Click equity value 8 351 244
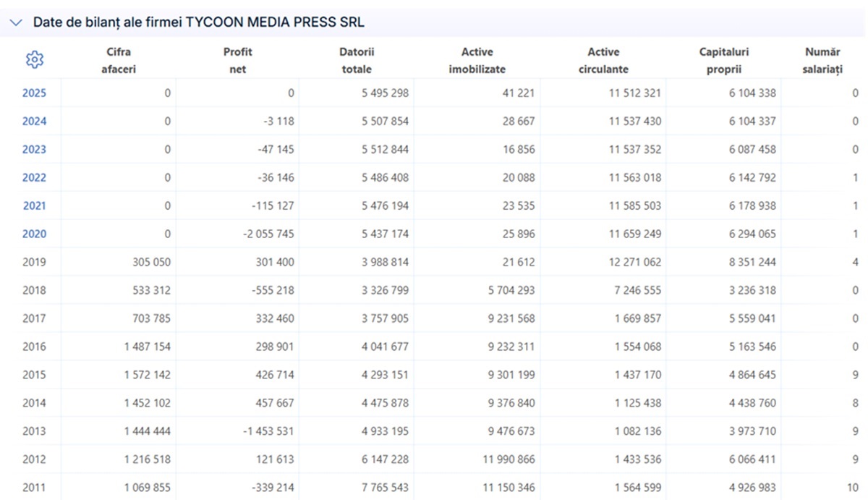Image resolution: width=868 pixels, height=500 pixels. [752, 262]
